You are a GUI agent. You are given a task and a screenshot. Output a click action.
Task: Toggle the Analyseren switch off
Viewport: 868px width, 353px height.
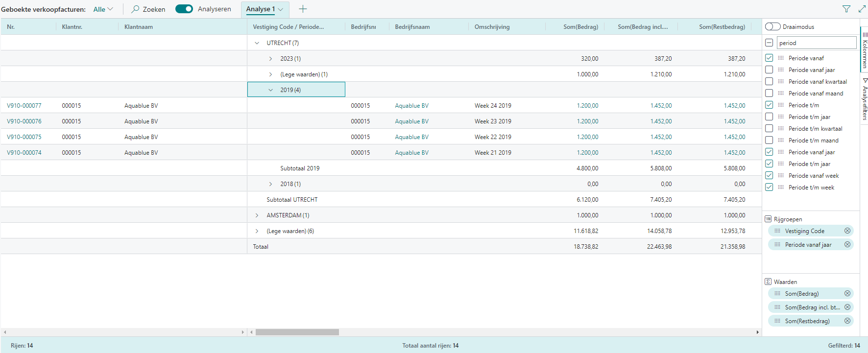click(184, 9)
